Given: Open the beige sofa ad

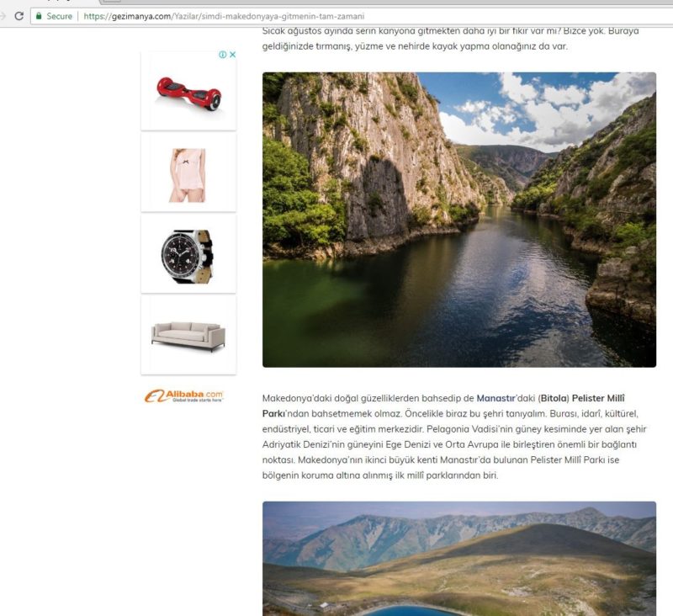Looking at the screenshot, I should tap(188, 336).
